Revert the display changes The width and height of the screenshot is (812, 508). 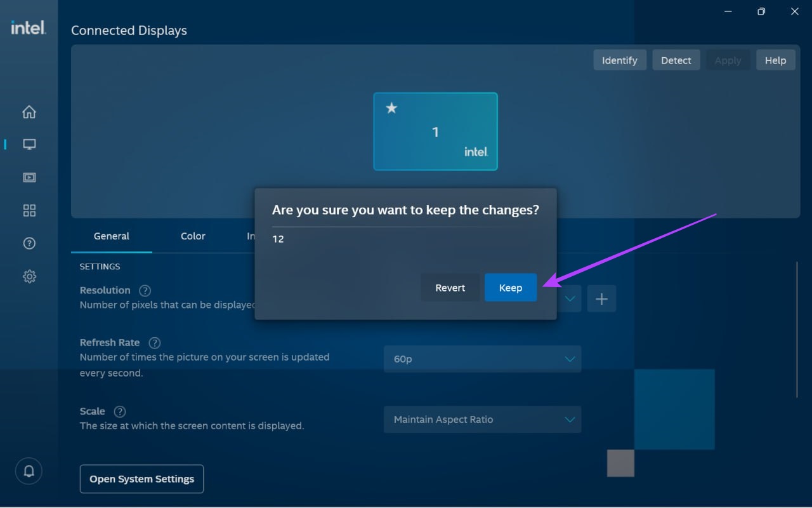pos(450,288)
